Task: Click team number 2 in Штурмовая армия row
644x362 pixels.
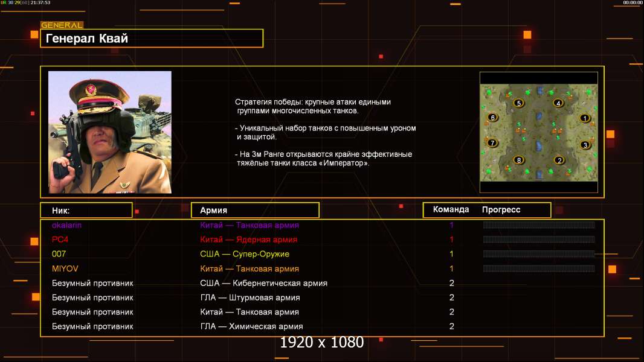Action: [x=452, y=297]
